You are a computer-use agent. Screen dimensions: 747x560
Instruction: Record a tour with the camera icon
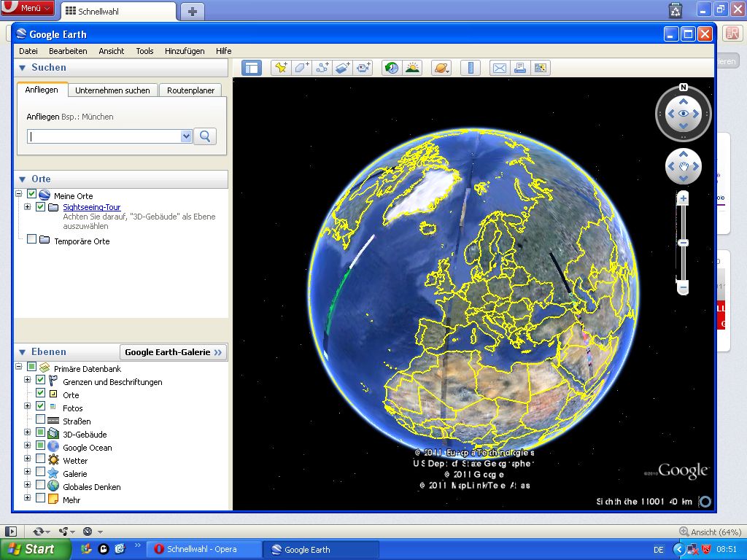[363, 68]
